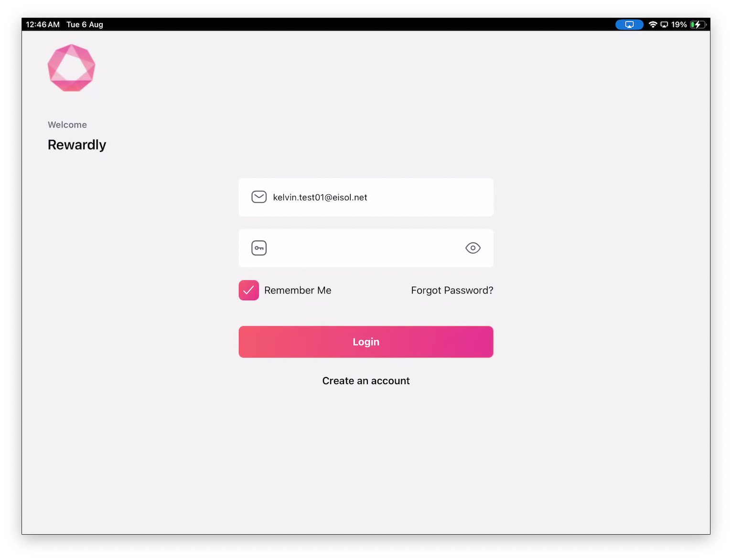Image resolution: width=732 pixels, height=560 pixels.
Task: Click the blue screen mirroring indicator
Action: point(629,24)
